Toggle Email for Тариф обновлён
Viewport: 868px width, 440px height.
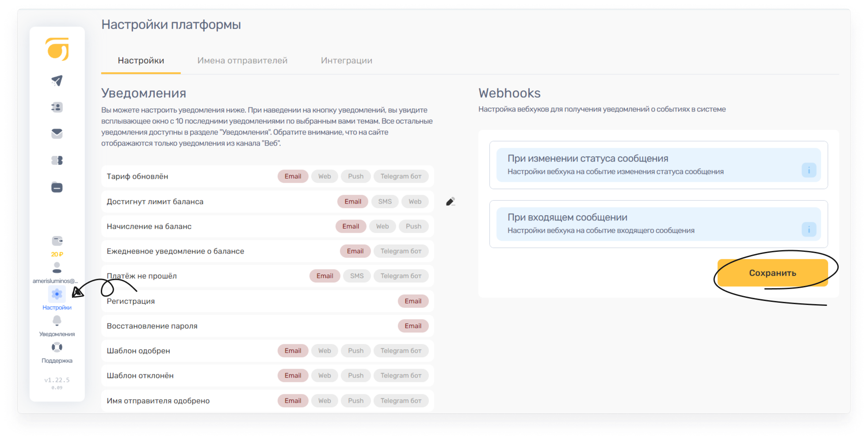tap(293, 176)
